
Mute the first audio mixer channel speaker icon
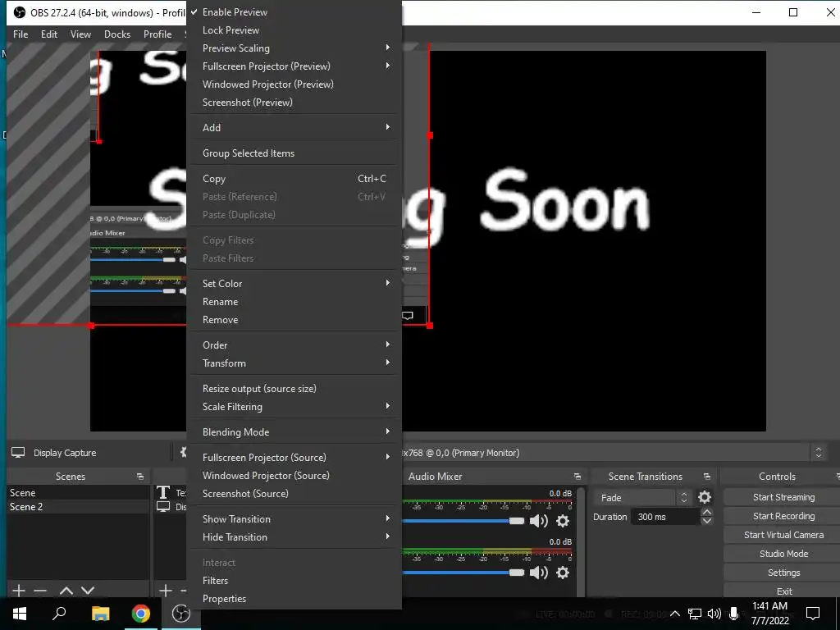(538, 521)
